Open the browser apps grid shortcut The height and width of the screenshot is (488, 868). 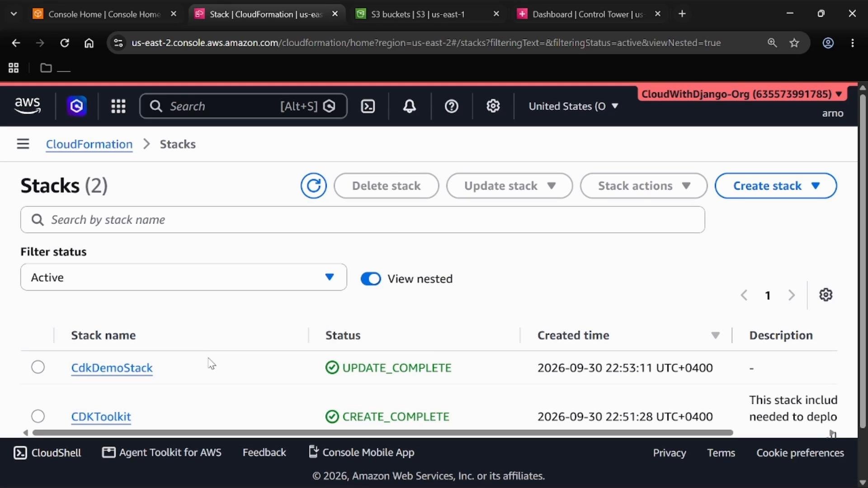coord(14,68)
